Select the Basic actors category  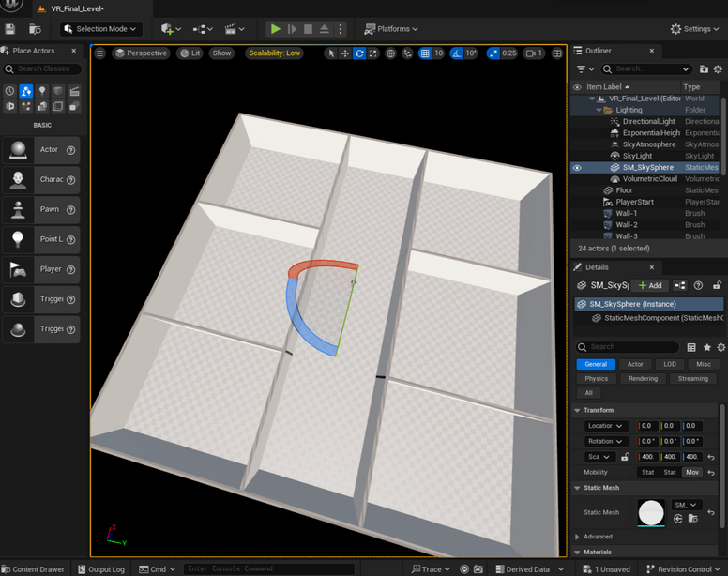tap(26, 91)
